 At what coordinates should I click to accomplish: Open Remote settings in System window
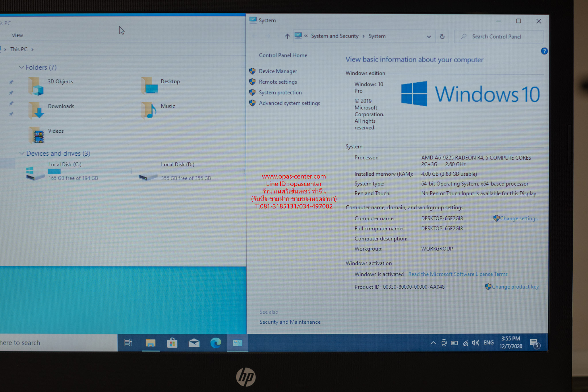point(278,82)
